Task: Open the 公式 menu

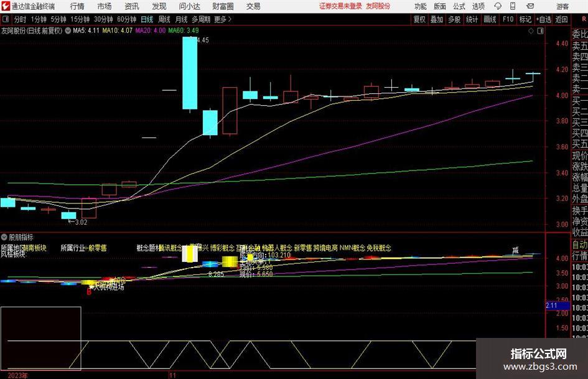Action: 459,6
